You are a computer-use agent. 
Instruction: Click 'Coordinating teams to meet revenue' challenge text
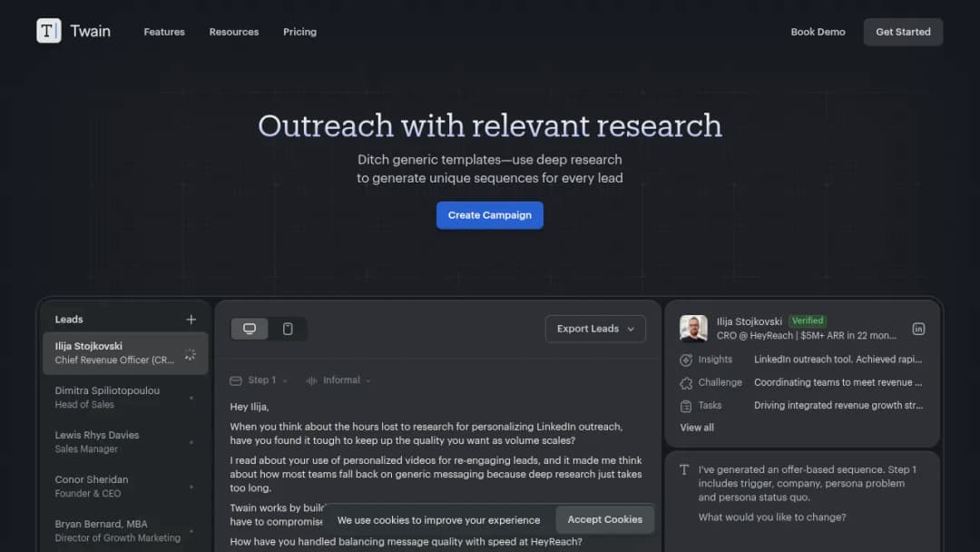coord(838,382)
